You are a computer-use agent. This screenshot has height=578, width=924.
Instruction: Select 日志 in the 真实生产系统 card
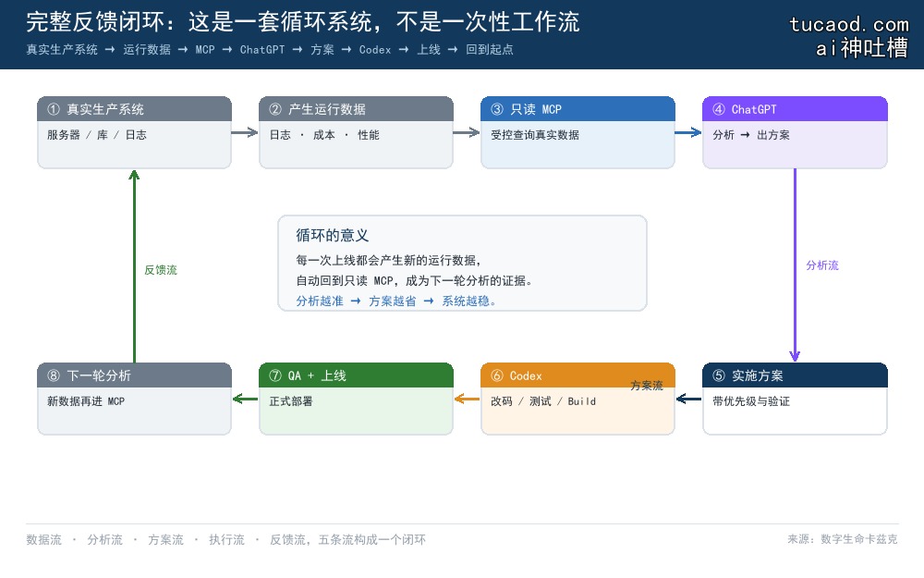[x=136, y=135]
